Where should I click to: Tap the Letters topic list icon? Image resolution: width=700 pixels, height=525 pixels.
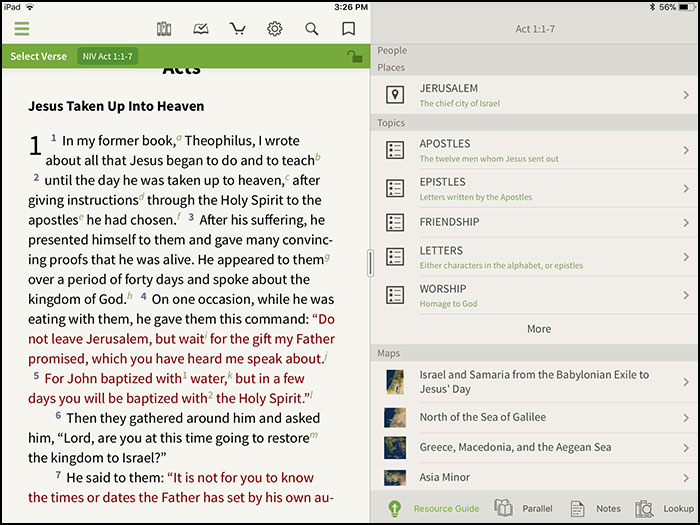click(395, 257)
